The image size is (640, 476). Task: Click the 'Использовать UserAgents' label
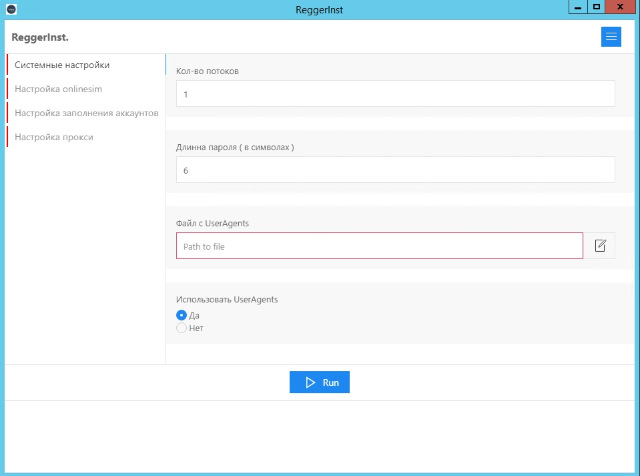pos(227,299)
